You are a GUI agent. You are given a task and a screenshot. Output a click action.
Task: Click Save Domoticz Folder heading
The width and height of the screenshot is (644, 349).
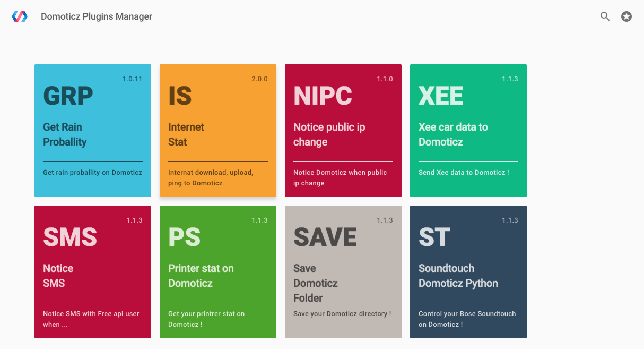click(x=316, y=283)
